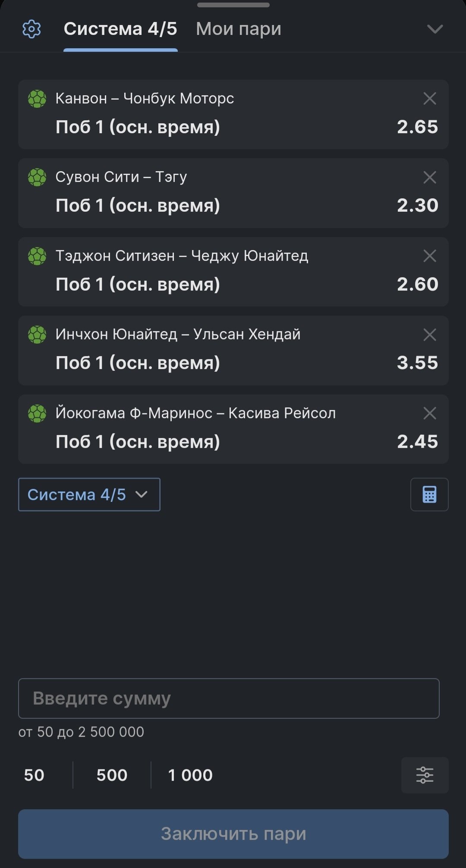Remove Инчхон Юнайтед – Ульсан Хендай bet
This screenshot has width=466, height=868.
(430, 335)
